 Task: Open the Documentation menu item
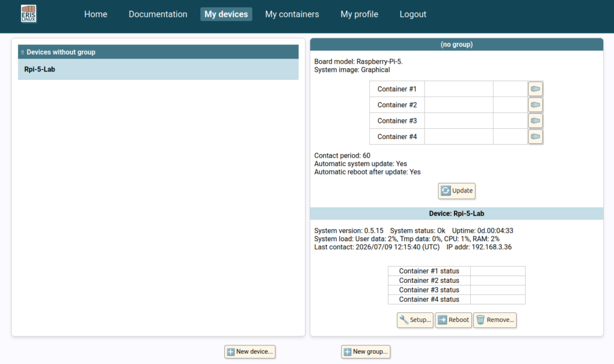point(158,14)
